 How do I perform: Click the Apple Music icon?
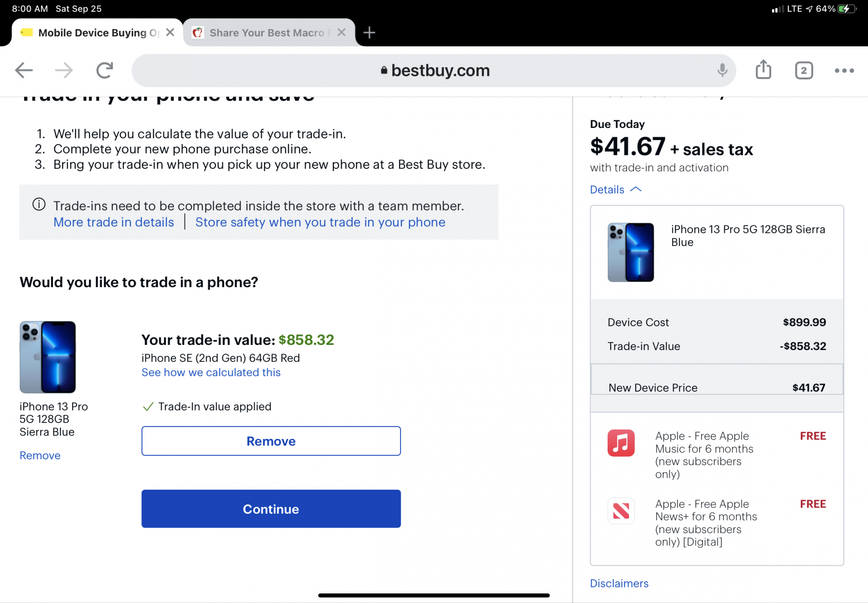(621, 443)
